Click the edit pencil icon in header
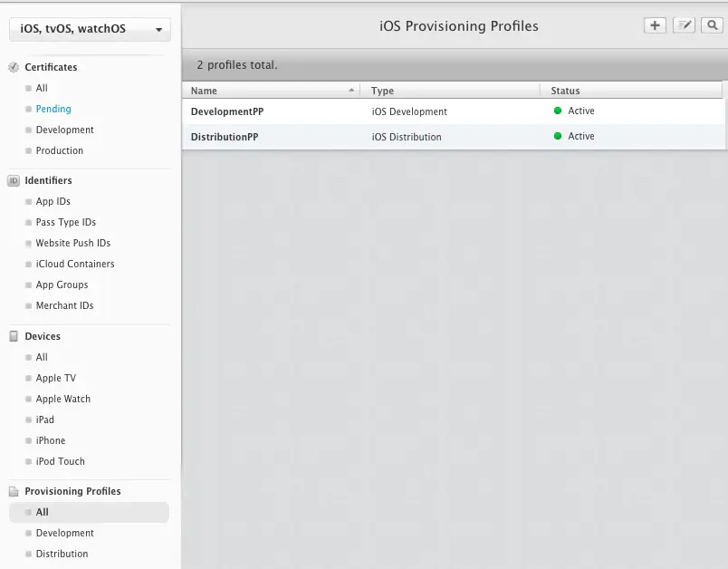The height and width of the screenshot is (569, 728). tap(684, 25)
